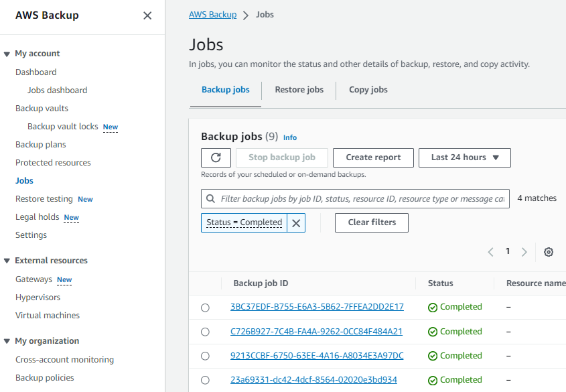This screenshot has width=566, height=392.
Task: Switch to the Copy jobs tab
Action: [368, 90]
